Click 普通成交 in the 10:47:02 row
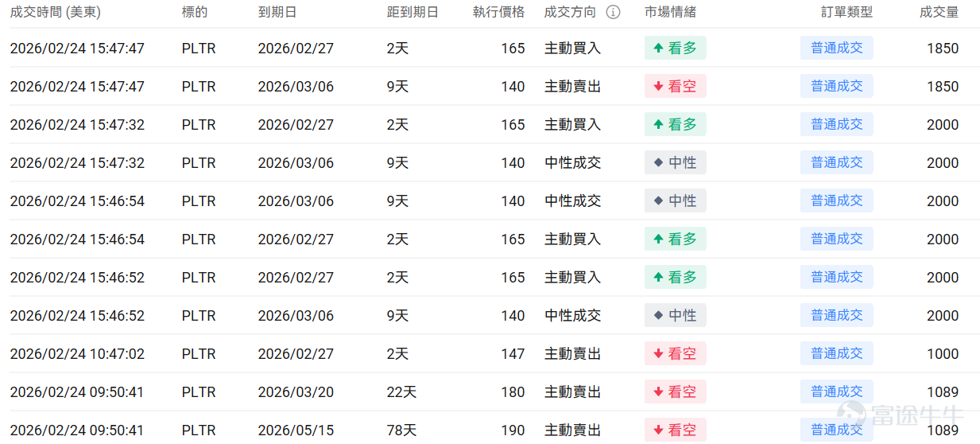 click(x=837, y=353)
